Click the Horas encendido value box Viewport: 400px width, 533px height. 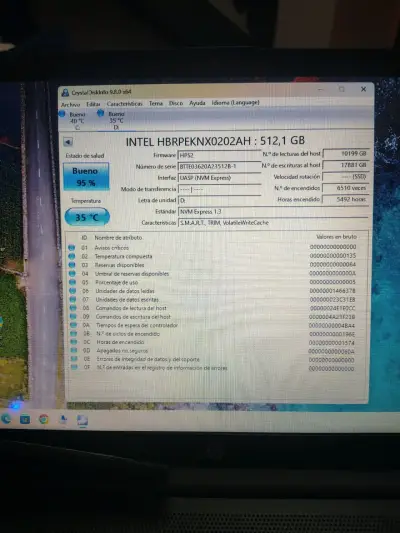(345, 199)
